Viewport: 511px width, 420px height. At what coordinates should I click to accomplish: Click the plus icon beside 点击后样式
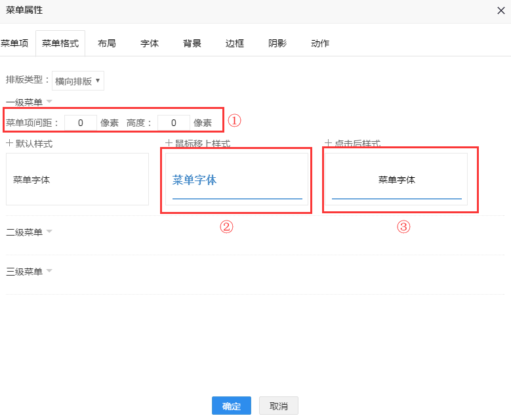(x=328, y=143)
